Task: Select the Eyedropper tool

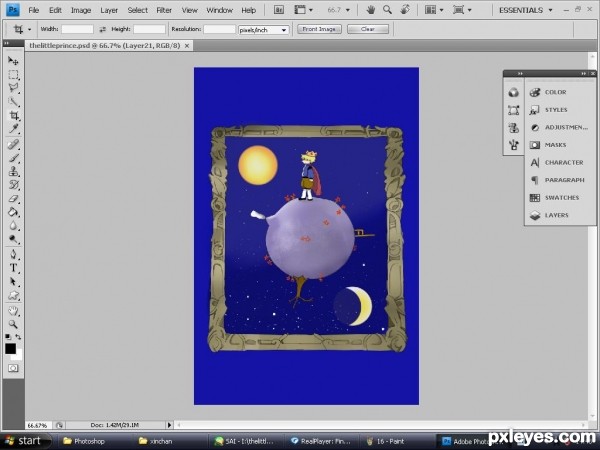Action: [13, 129]
